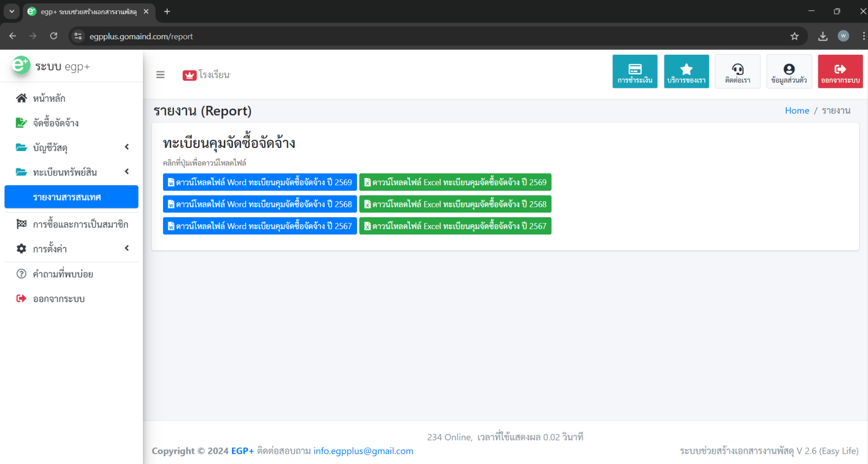The height and width of the screenshot is (464, 868).
Task: Click the บัญชีวัสดุ folder icon
Action: 21,147
